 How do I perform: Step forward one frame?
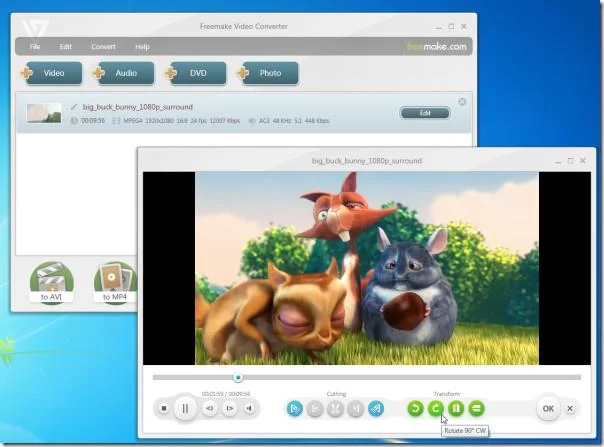coord(230,408)
